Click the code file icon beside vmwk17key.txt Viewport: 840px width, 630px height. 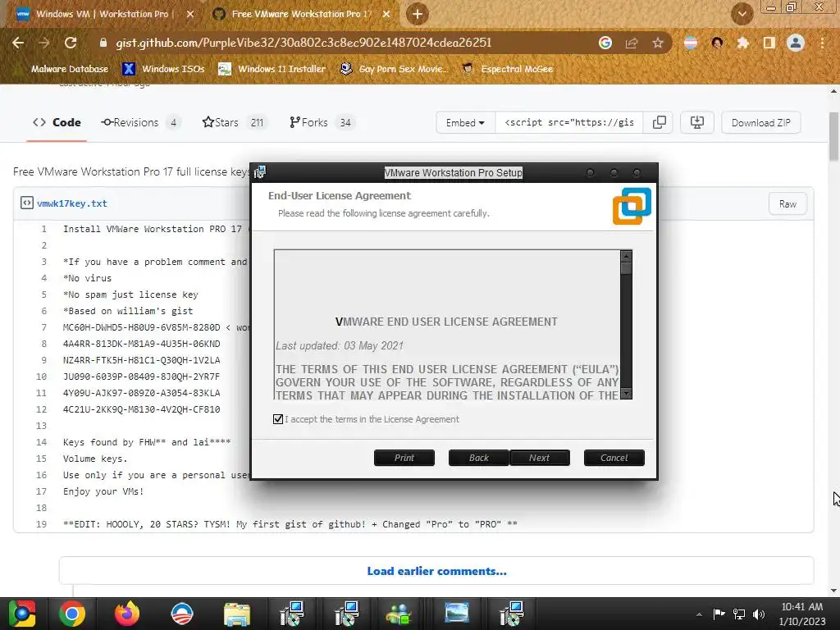point(27,203)
